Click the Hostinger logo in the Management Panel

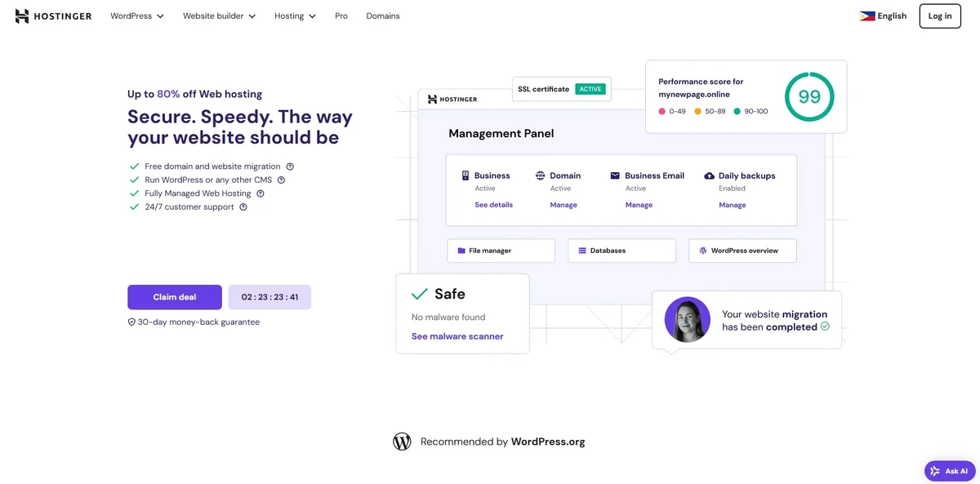[x=452, y=100]
